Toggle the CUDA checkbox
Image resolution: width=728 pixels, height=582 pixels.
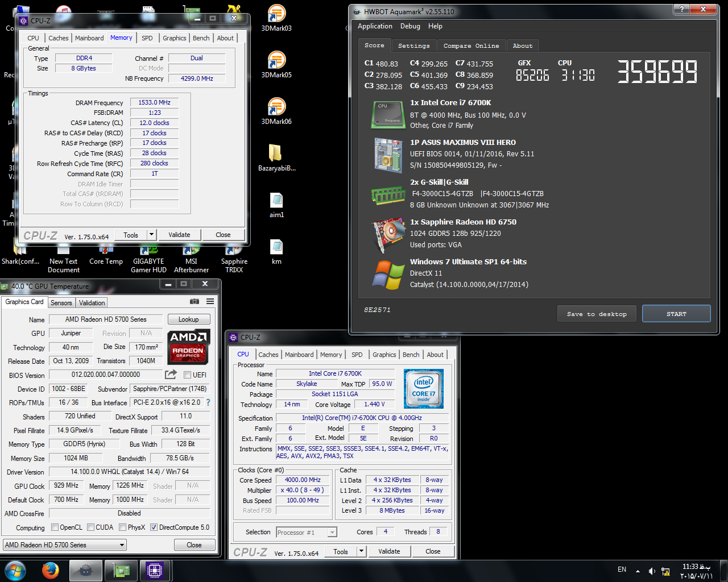pyautogui.click(x=91, y=527)
